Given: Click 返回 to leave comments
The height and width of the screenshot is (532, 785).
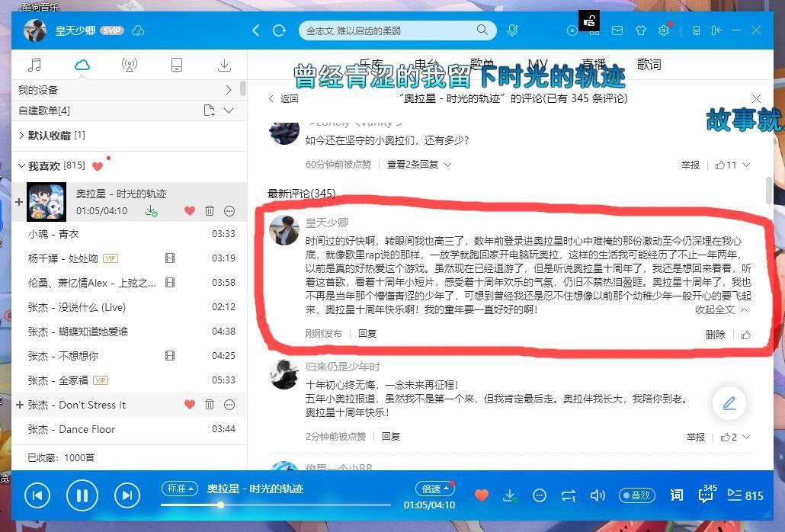Looking at the screenshot, I should [284, 98].
